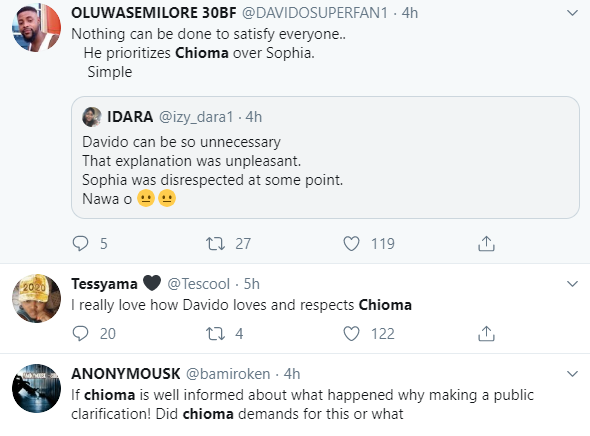The image size is (590, 436).
Task: Open the @bamiroken profile handle
Action: click(228, 374)
